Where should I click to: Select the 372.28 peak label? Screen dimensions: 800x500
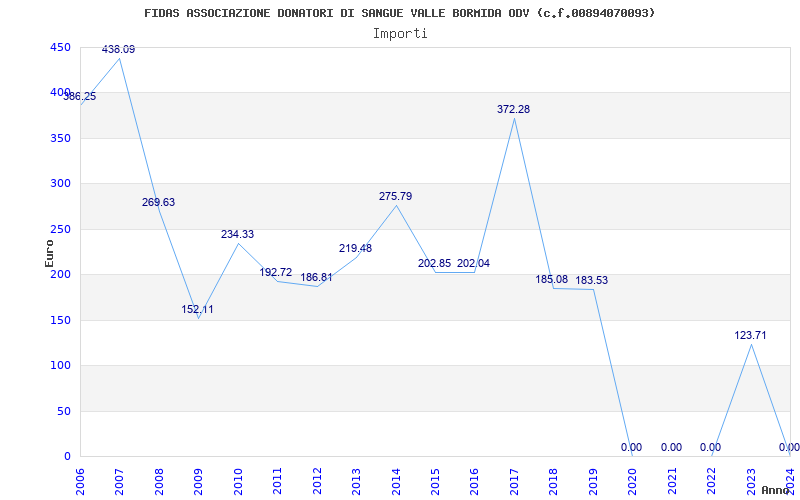514,109
